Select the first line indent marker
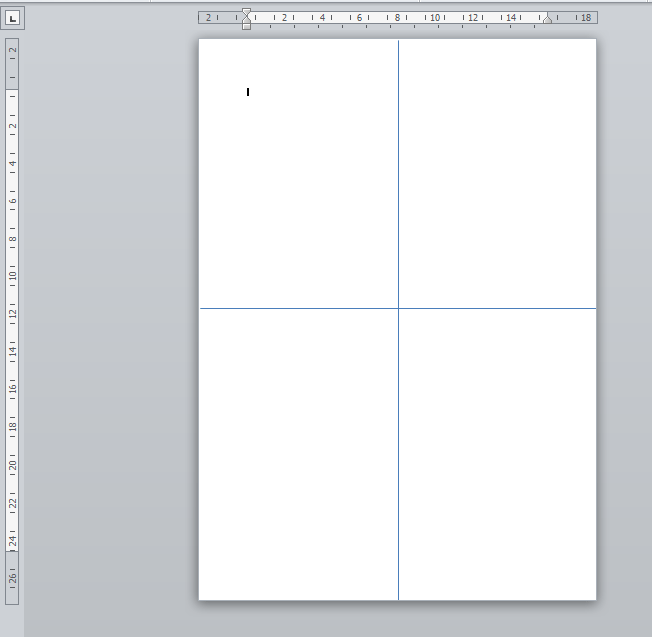The image size is (652, 637). point(246,12)
